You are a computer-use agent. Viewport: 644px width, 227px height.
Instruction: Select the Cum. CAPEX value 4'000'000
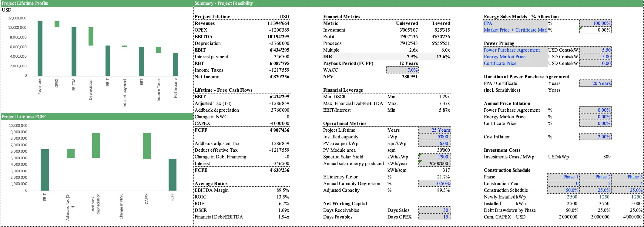(632, 217)
